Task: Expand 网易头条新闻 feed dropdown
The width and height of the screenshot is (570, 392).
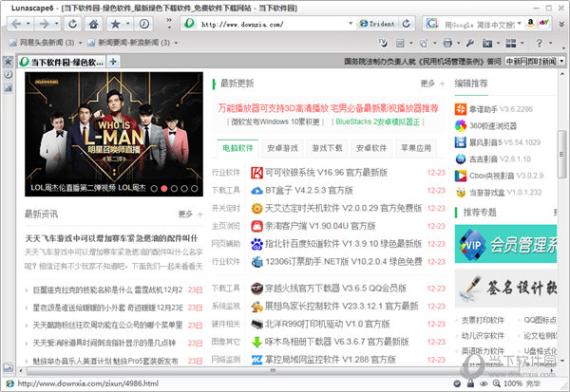Action: tap(81, 43)
